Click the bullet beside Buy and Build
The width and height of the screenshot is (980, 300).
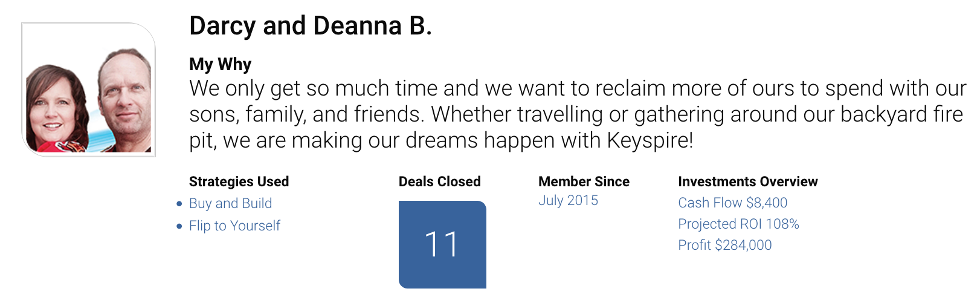(179, 204)
